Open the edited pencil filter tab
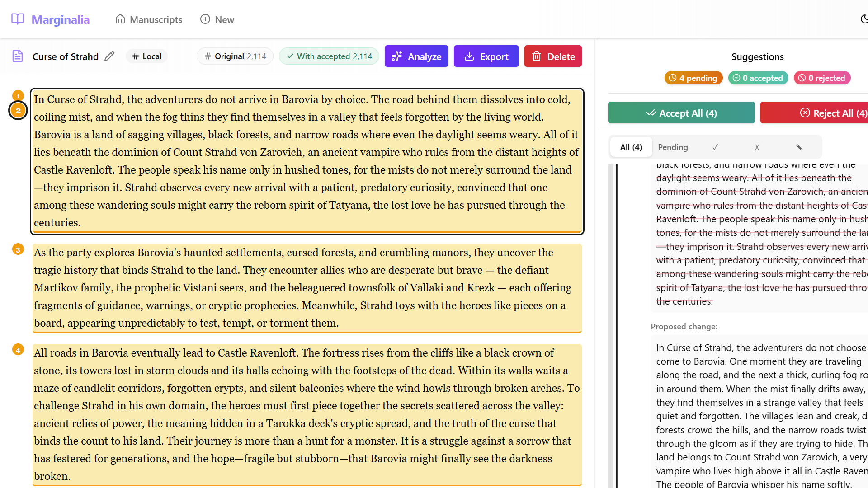 tap(799, 147)
